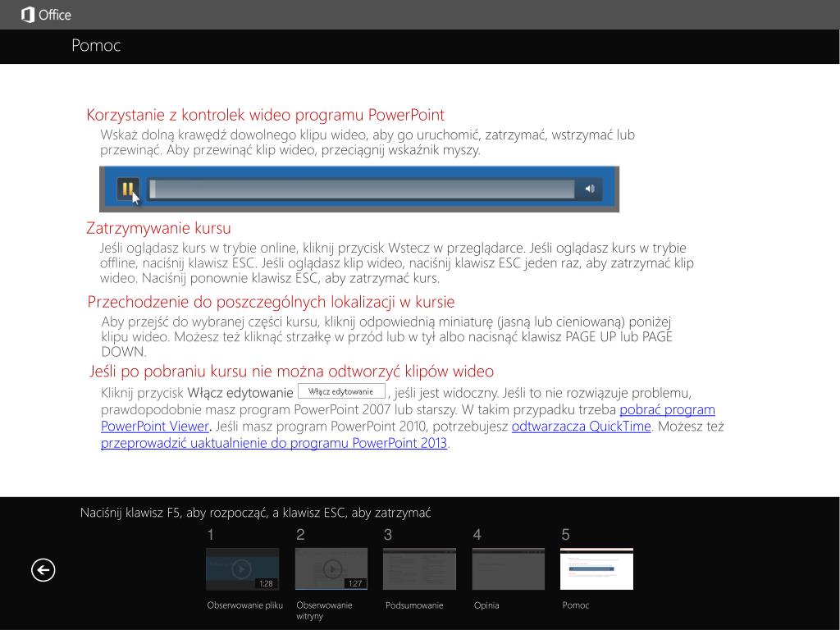
Task: Click the pause button in the video control bar
Action: click(x=128, y=189)
